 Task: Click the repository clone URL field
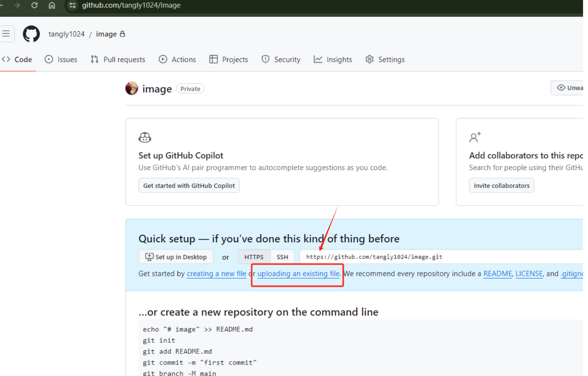pos(441,257)
